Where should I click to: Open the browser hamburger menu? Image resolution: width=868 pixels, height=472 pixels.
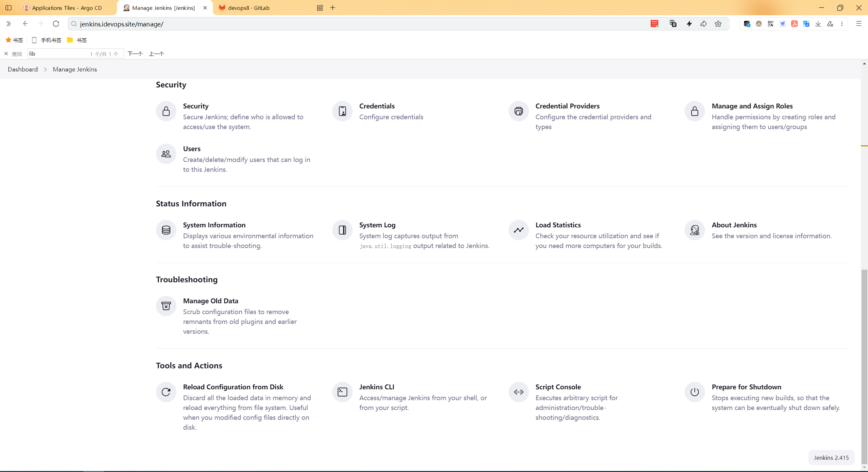(x=859, y=24)
